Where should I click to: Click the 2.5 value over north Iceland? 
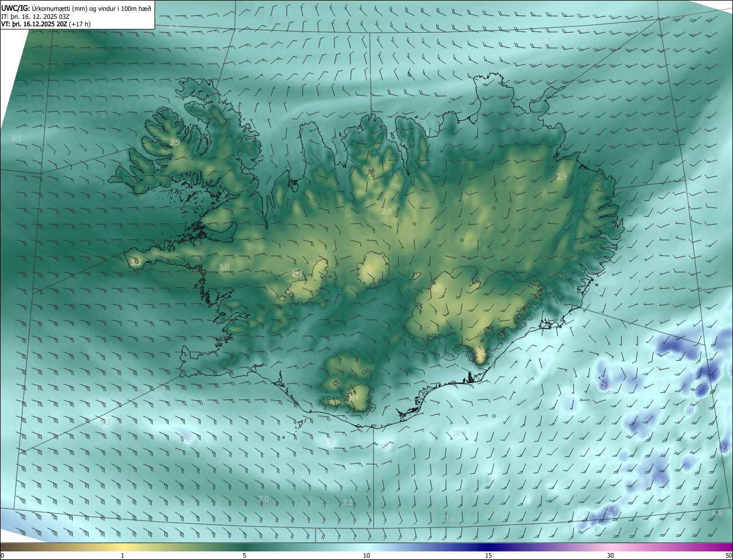(387, 212)
